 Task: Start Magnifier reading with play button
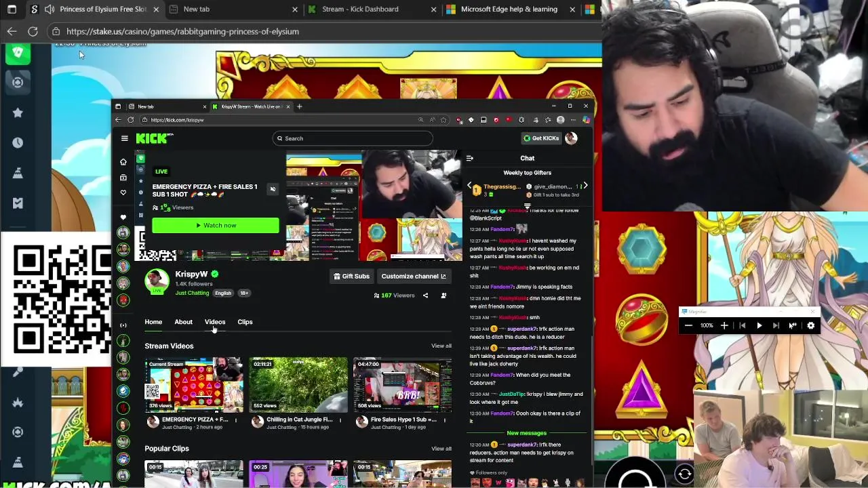click(x=759, y=326)
